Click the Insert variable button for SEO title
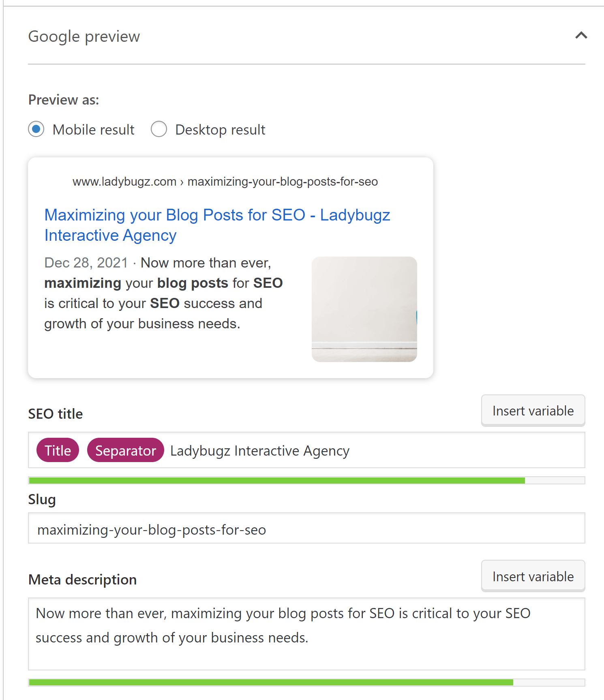Image resolution: width=604 pixels, height=700 pixels. pyautogui.click(x=533, y=410)
